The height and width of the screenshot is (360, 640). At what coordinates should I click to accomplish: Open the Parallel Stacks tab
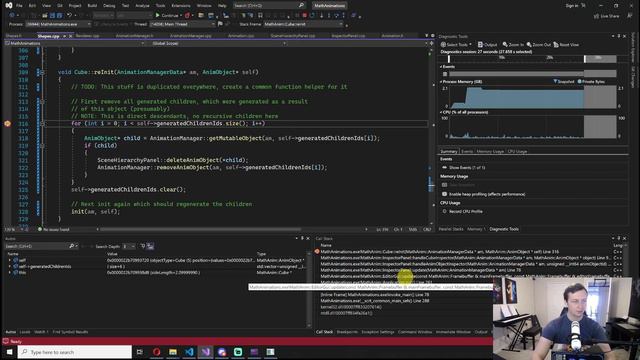pos(451,229)
